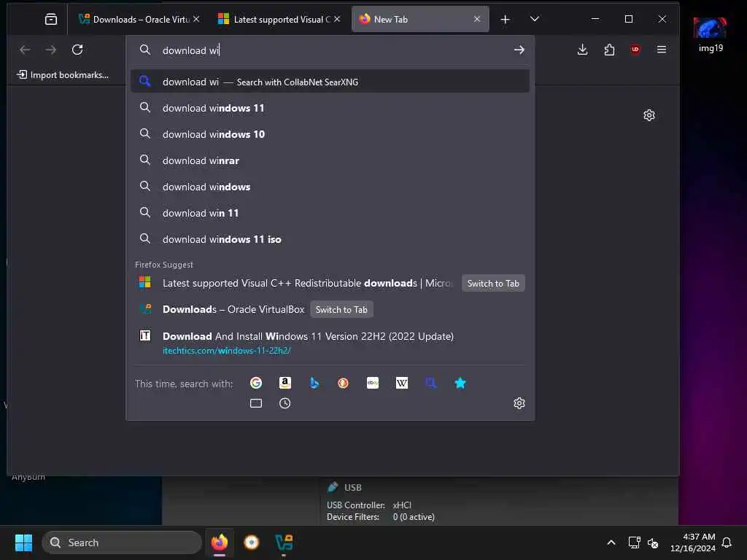Image resolution: width=747 pixels, height=560 pixels.
Task: Search open tabs using the tabs icon
Action: tap(256, 403)
